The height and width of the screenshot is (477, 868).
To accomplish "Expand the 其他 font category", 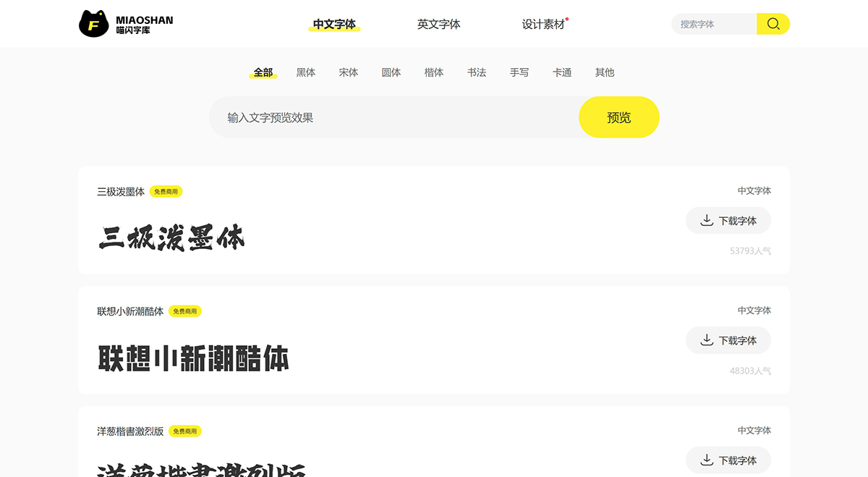I will (x=605, y=72).
